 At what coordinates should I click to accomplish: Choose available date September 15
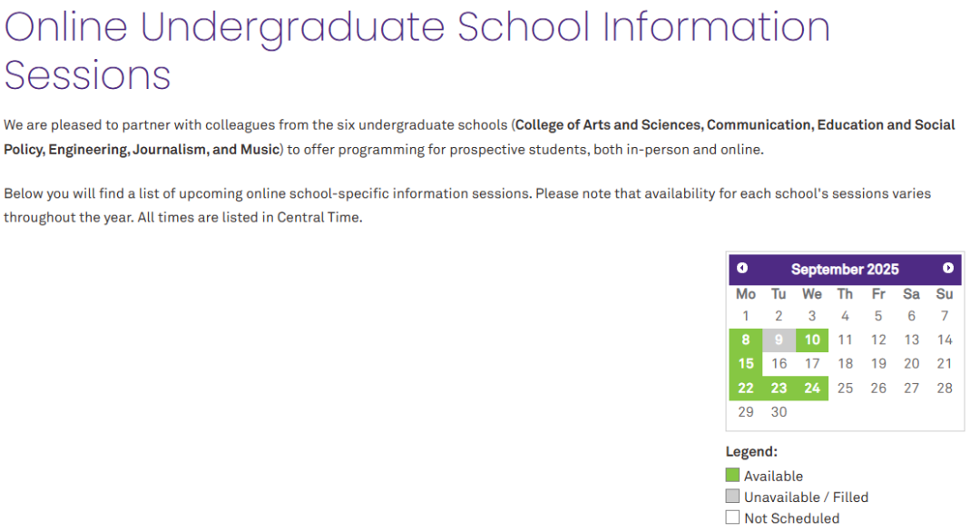pyautogui.click(x=746, y=364)
